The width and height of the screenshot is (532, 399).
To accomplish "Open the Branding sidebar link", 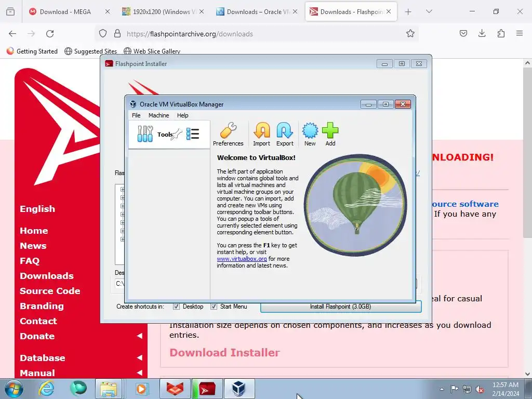I will (42, 305).
